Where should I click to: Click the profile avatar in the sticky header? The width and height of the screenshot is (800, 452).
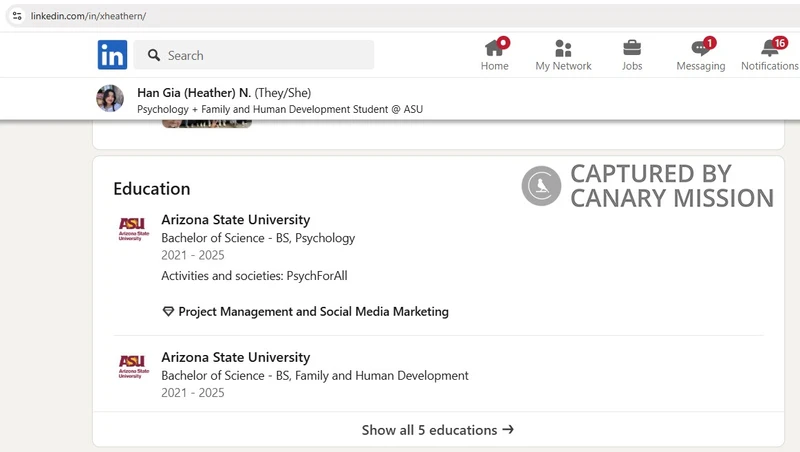pos(110,98)
